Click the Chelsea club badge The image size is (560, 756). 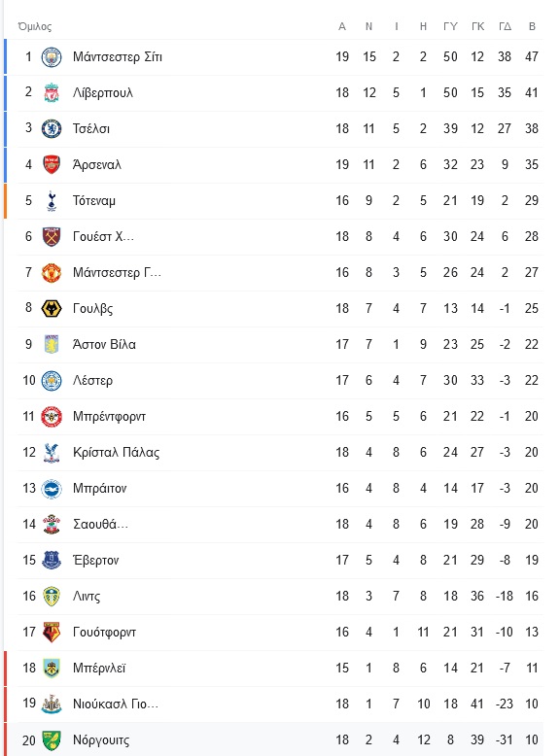click(x=52, y=128)
